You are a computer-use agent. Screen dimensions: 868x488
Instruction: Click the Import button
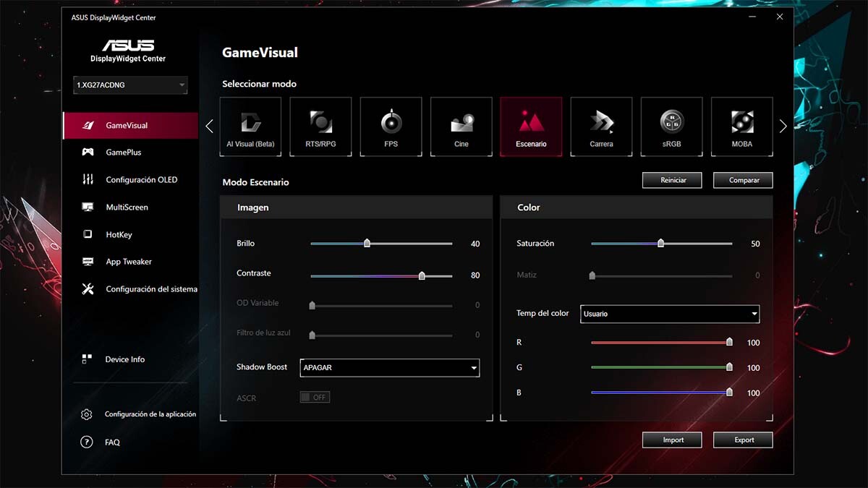click(672, 440)
